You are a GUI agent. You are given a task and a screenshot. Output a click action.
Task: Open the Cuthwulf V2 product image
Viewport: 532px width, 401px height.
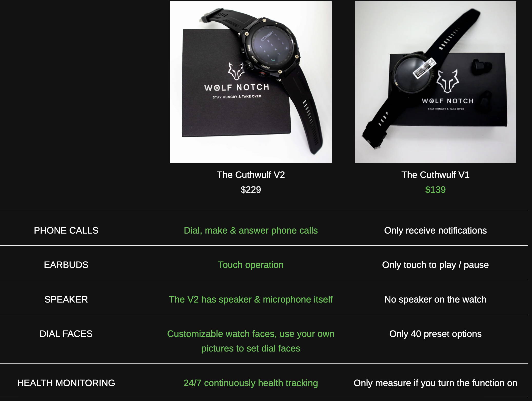(251, 82)
